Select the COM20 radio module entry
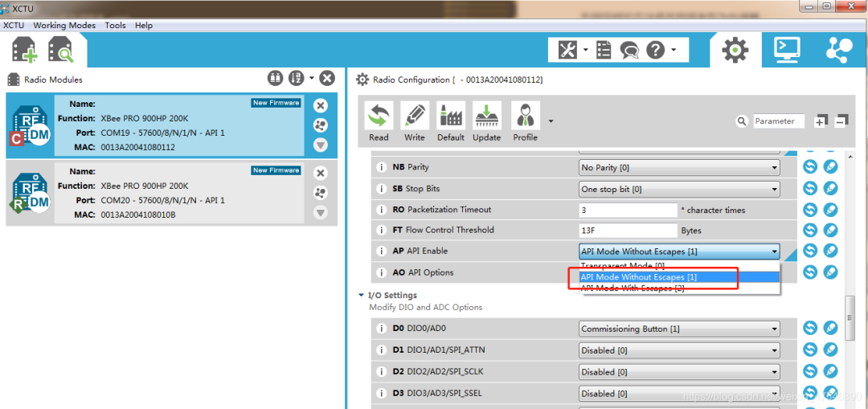Screen dimensions: 868x409 click(172, 193)
